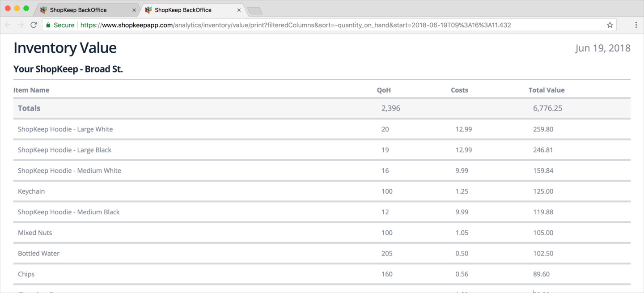
Task: Click Large White hoodie quantity 20
Action: [x=385, y=129]
